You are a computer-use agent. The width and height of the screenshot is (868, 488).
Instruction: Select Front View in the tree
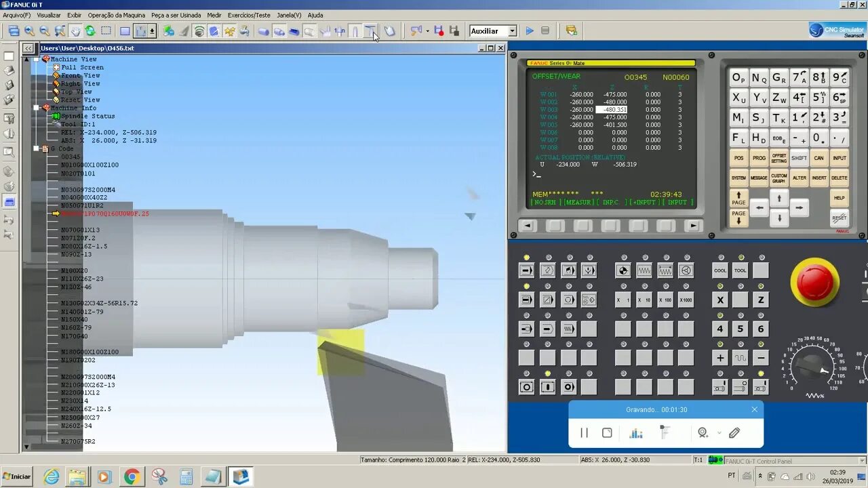tap(80, 75)
